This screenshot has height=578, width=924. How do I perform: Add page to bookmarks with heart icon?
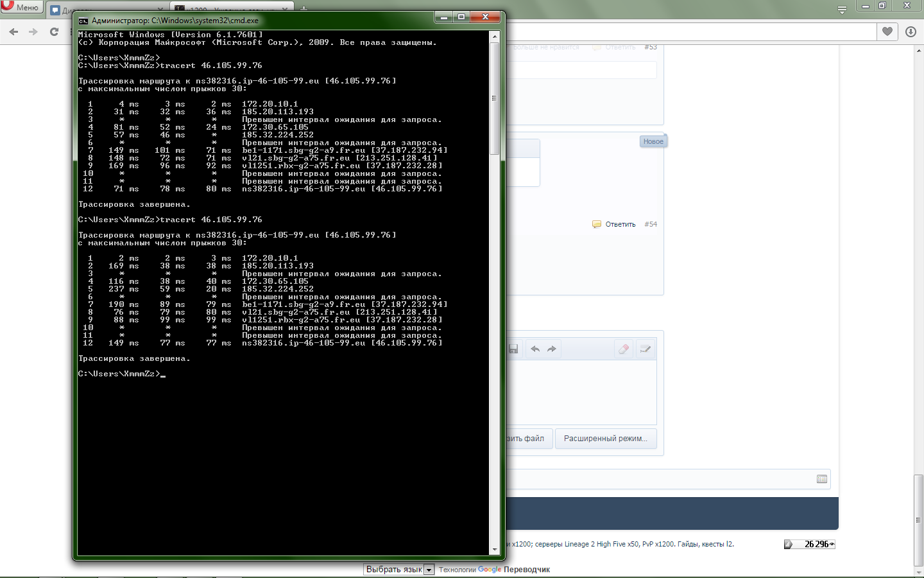pos(887,31)
